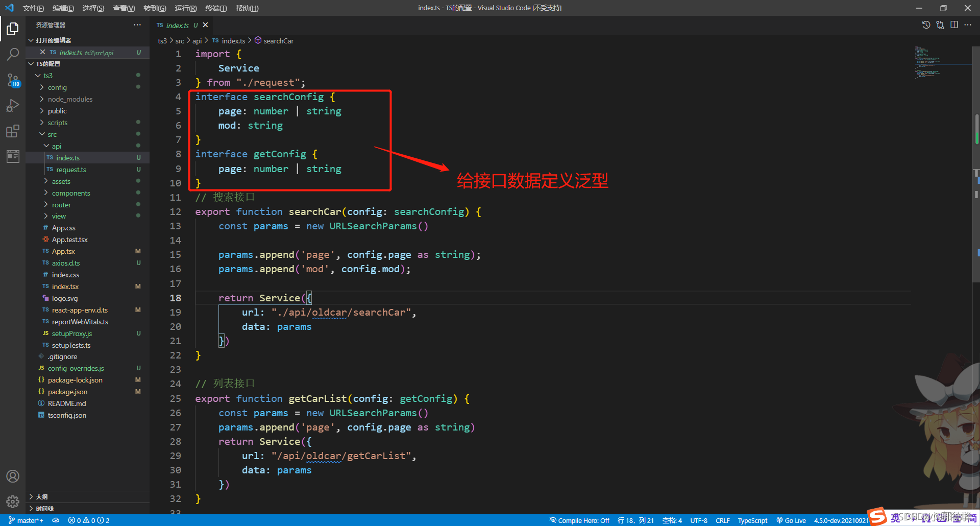Open tsconfig.json in the file tree

(x=87, y=415)
